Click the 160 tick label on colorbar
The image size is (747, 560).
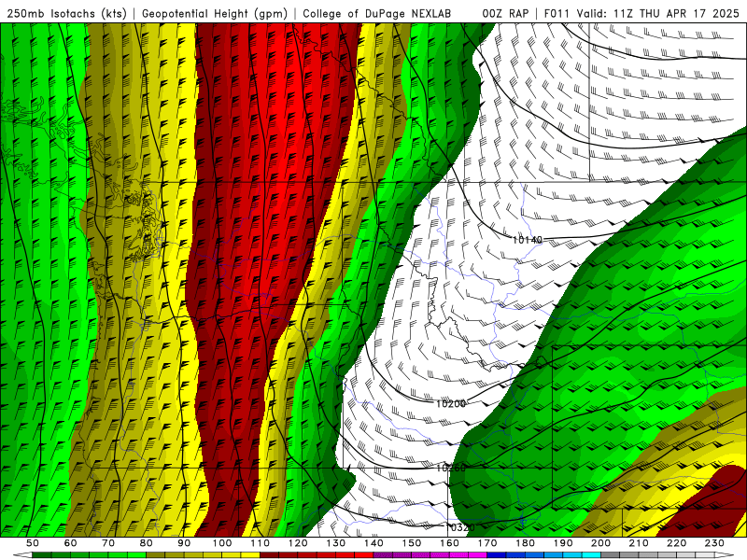coord(450,543)
